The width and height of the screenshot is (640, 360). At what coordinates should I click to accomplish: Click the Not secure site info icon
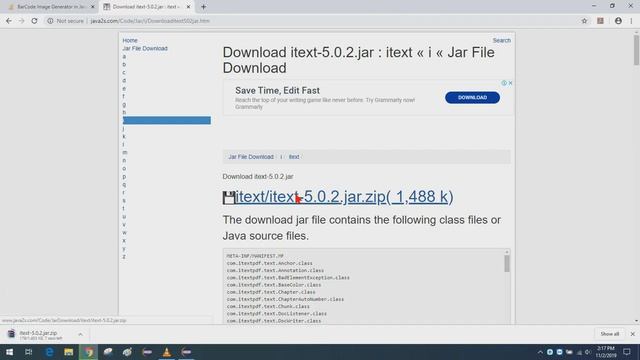point(50,21)
